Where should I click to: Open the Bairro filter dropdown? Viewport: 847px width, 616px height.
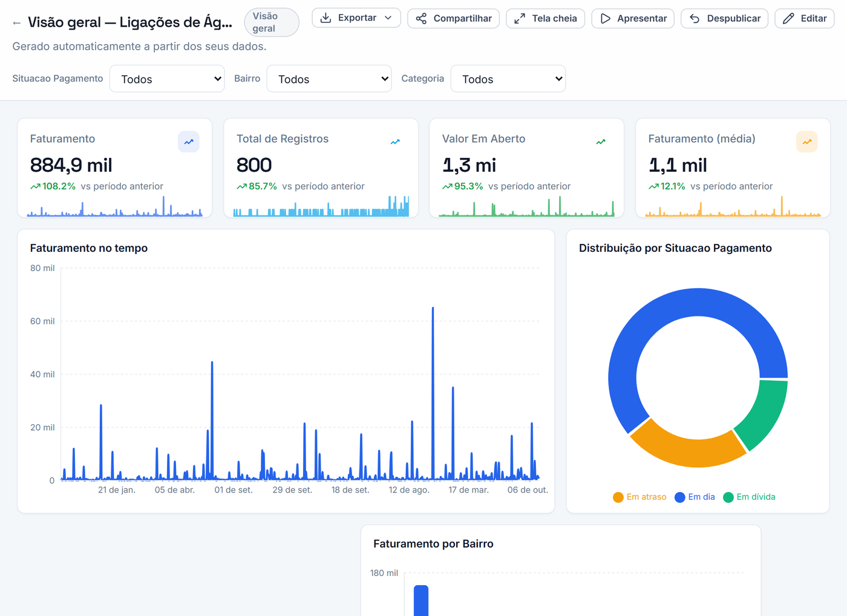(329, 79)
